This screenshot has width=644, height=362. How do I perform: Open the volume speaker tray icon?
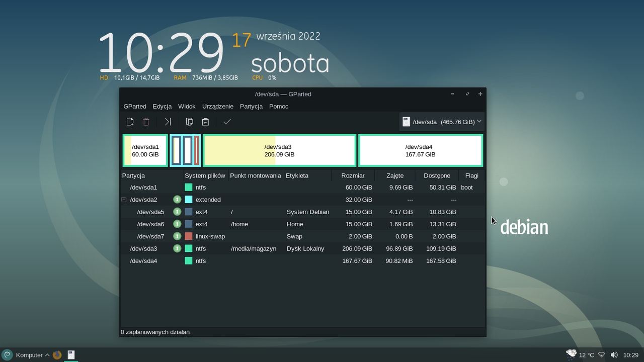pos(614,355)
